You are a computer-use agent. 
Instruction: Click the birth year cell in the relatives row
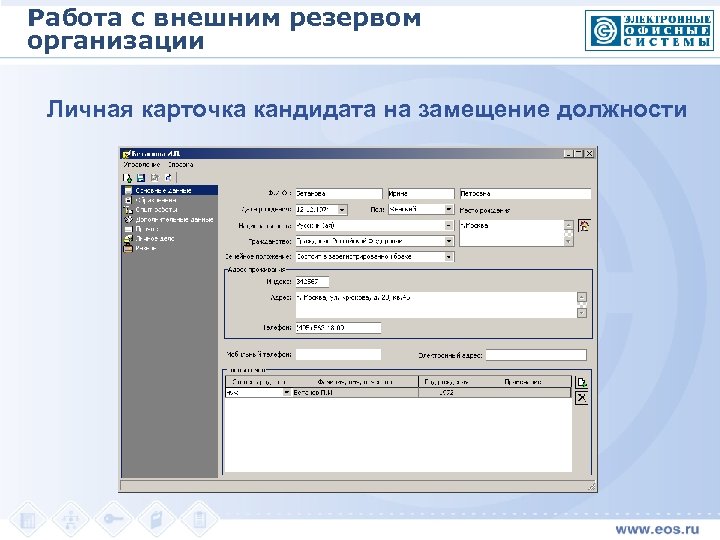coord(446,393)
